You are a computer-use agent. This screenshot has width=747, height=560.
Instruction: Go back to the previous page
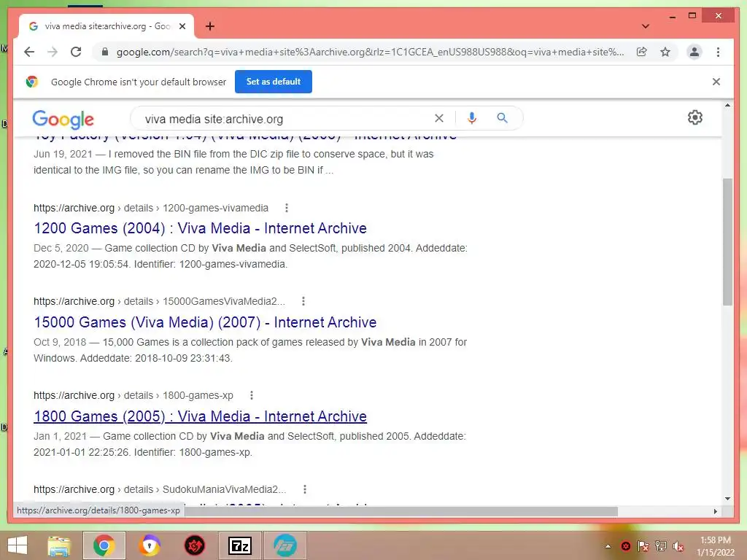pyautogui.click(x=29, y=52)
